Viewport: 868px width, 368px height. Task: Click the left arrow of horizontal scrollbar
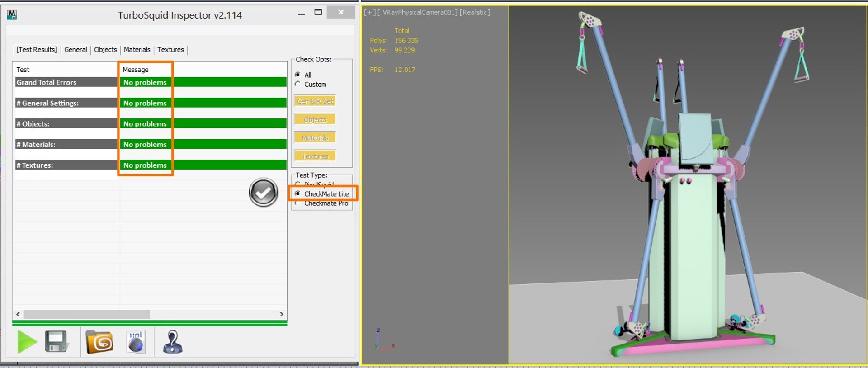pyautogui.click(x=18, y=314)
